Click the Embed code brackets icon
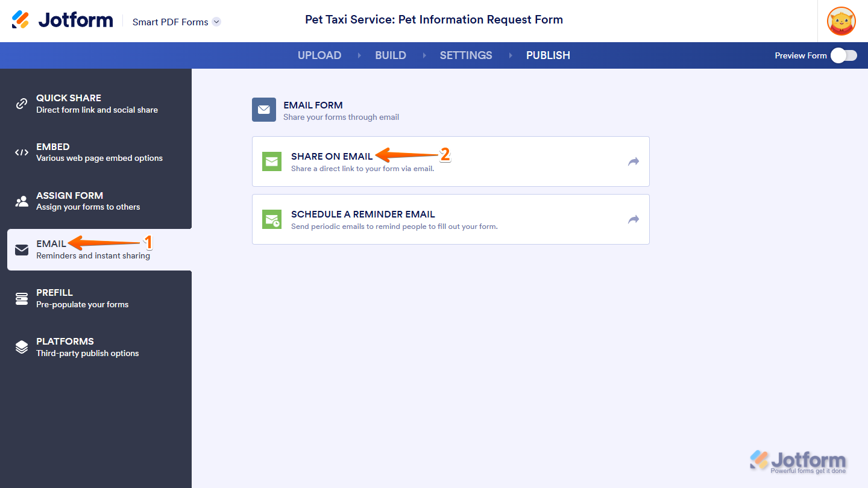 click(22, 152)
